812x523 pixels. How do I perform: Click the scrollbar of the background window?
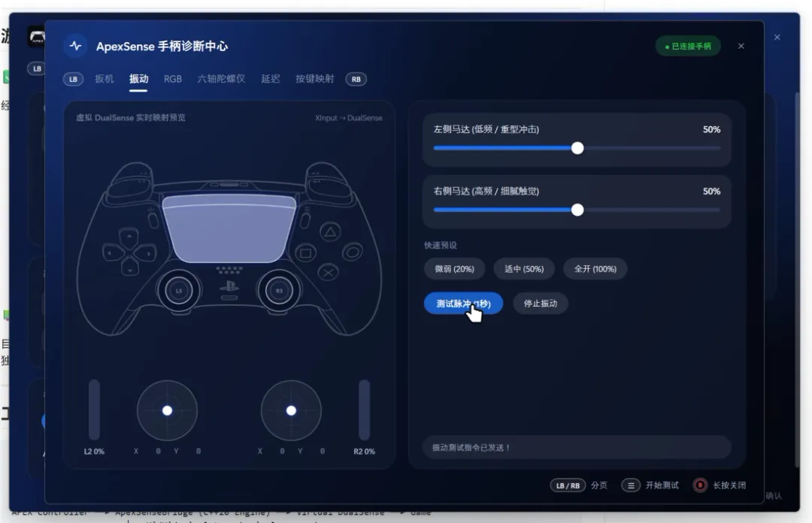click(x=797, y=280)
